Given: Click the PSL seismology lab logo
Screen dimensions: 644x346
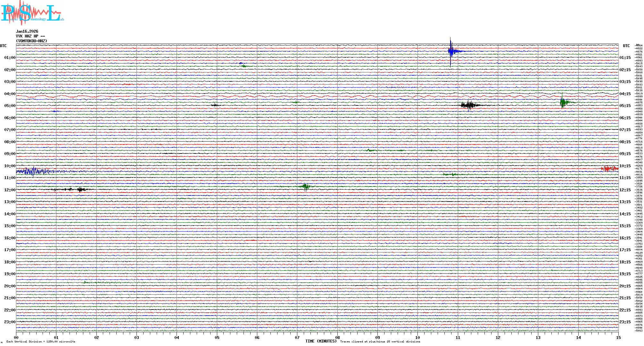Looking at the screenshot, I should click(x=32, y=13).
